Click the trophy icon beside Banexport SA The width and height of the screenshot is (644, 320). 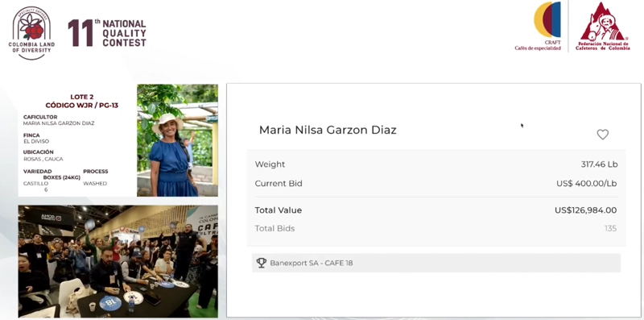pos(261,263)
